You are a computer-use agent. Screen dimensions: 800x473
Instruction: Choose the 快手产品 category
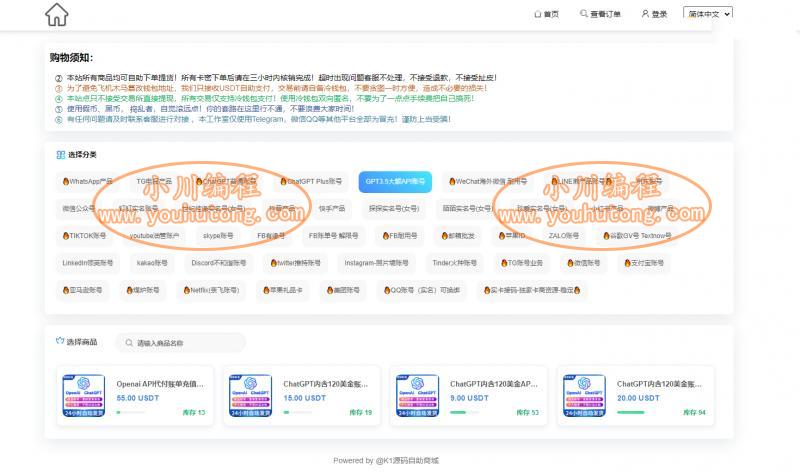(332, 209)
